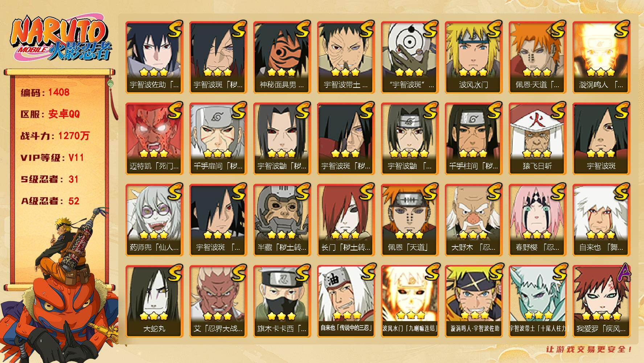
Task: Open the 药师兜「仙人」 ninja card
Action: tap(154, 220)
